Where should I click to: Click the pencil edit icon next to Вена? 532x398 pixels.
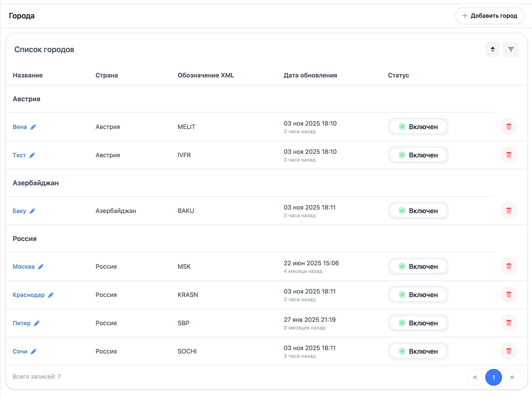[x=33, y=127]
